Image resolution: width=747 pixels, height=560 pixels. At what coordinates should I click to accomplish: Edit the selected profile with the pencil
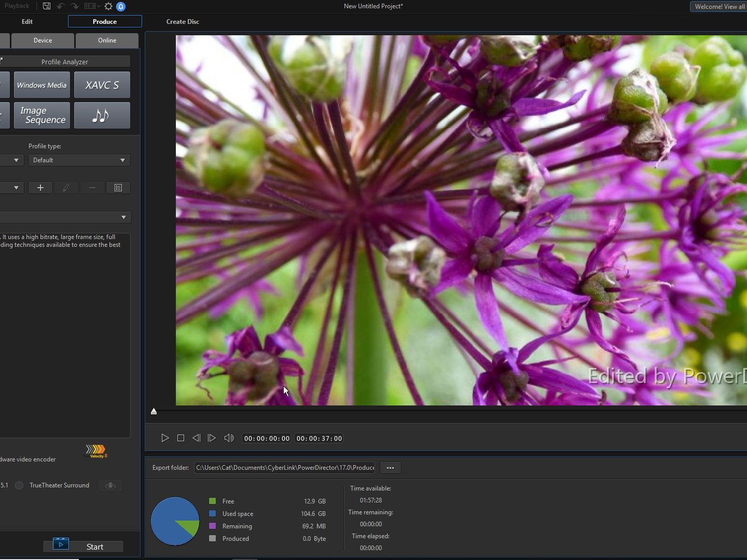(66, 188)
